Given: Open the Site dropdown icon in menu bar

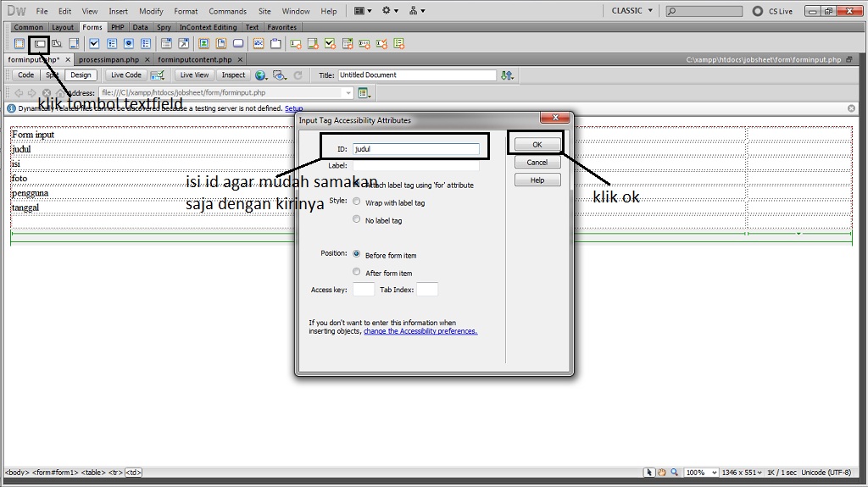Looking at the screenshot, I should (x=417, y=10).
